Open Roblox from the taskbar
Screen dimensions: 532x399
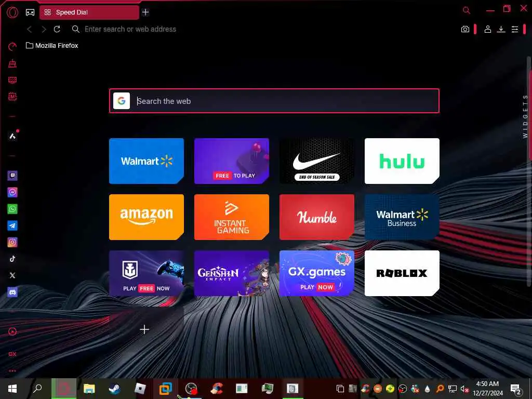(140, 389)
